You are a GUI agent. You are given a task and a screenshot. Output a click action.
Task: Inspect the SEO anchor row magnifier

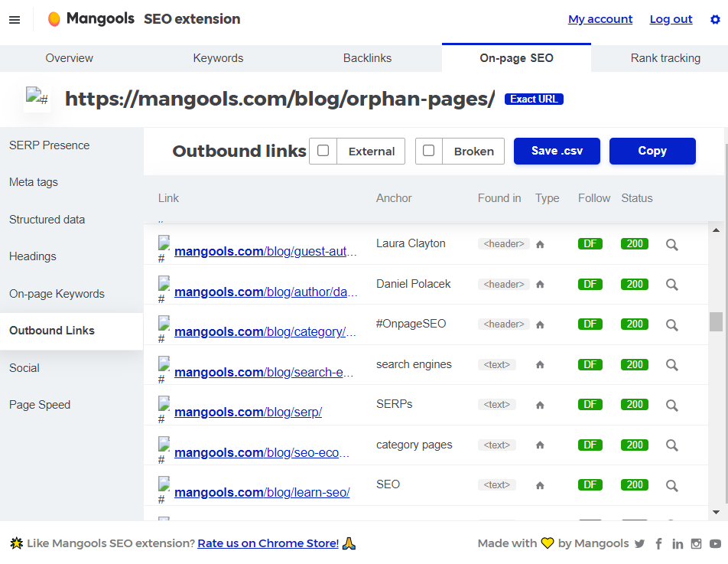pyautogui.click(x=672, y=485)
